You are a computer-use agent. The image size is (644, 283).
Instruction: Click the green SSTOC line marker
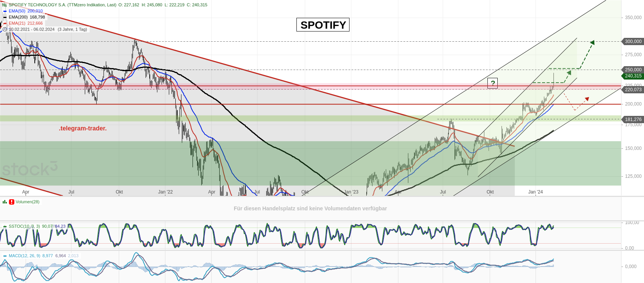tap(5, 226)
